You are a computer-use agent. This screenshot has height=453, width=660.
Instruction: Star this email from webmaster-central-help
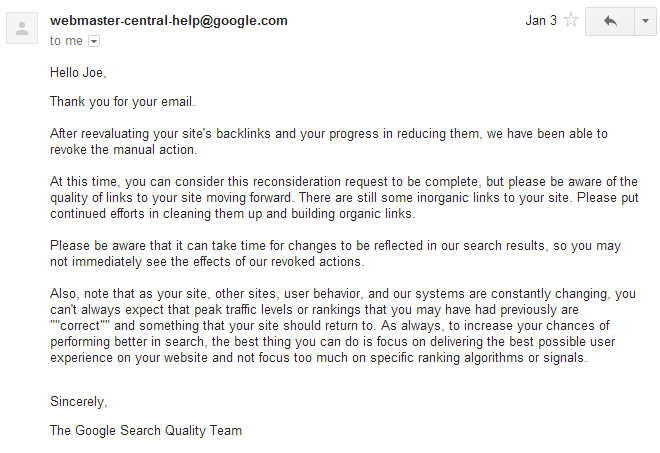click(x=571, y=20)
